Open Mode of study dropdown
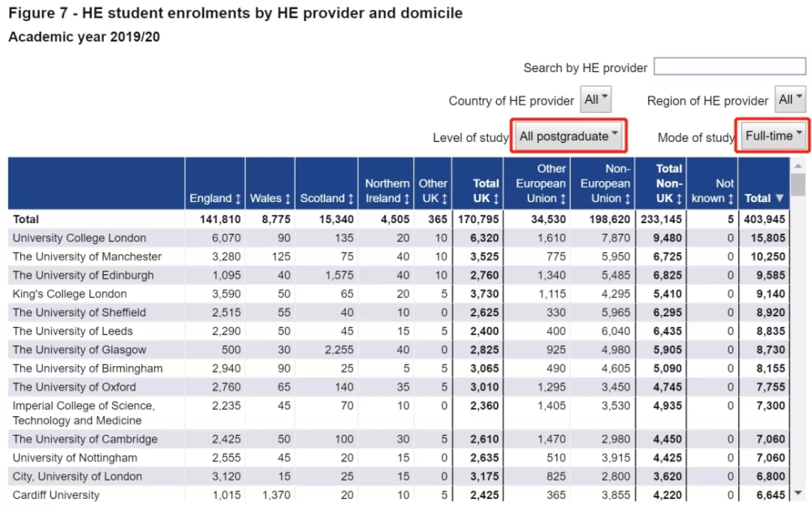Screen dimensions: 812x508 [x=774, y=136]
